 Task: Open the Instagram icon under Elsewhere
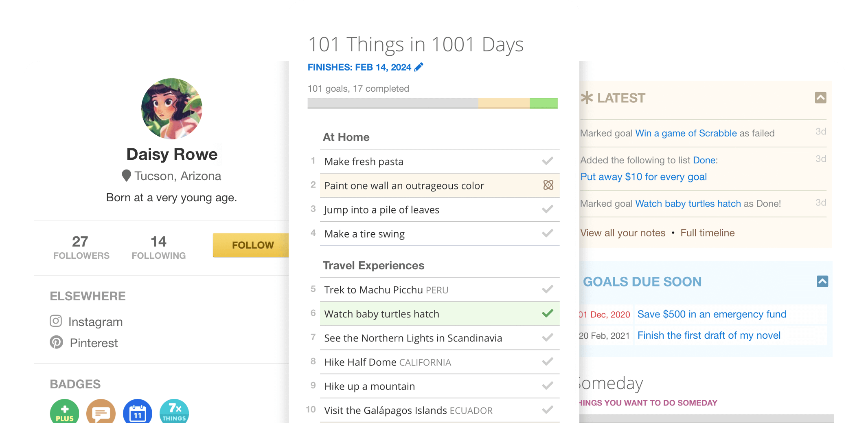point(56,321)
